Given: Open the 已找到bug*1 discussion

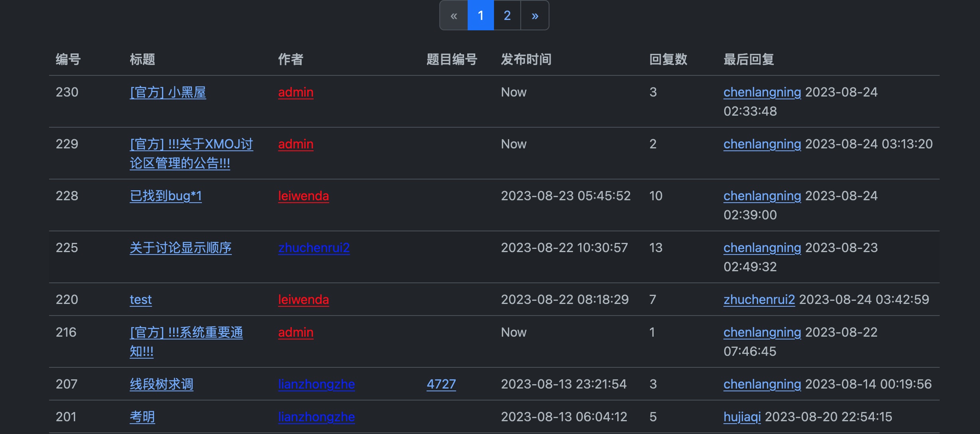Looking at the screenshot, I should tap(166, 196).
